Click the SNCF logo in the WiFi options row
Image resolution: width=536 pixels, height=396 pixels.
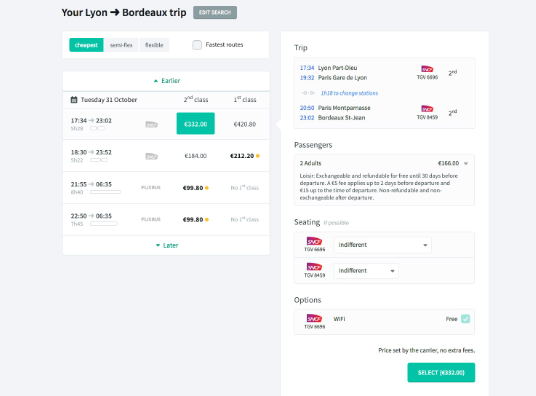(x=314, y=318)
